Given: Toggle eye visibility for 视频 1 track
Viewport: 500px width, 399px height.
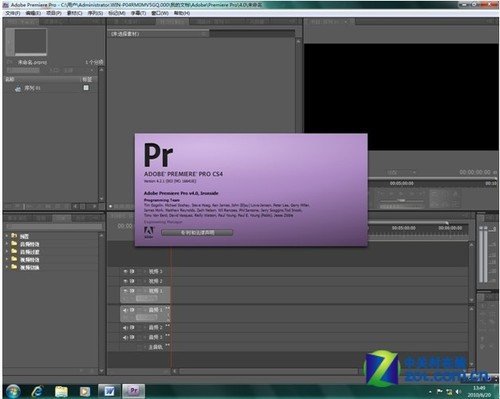Looking at the screenshot, I should pyautogui.click(x=126, y=291).
